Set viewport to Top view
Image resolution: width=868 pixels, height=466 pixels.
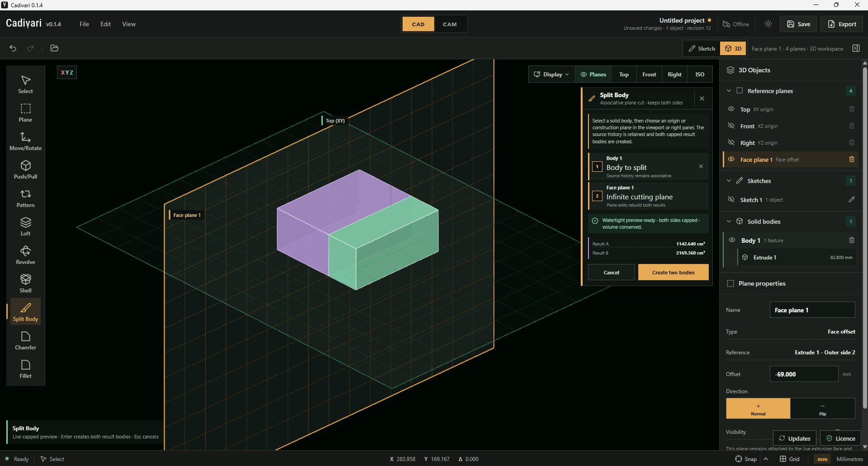(624, 75)
